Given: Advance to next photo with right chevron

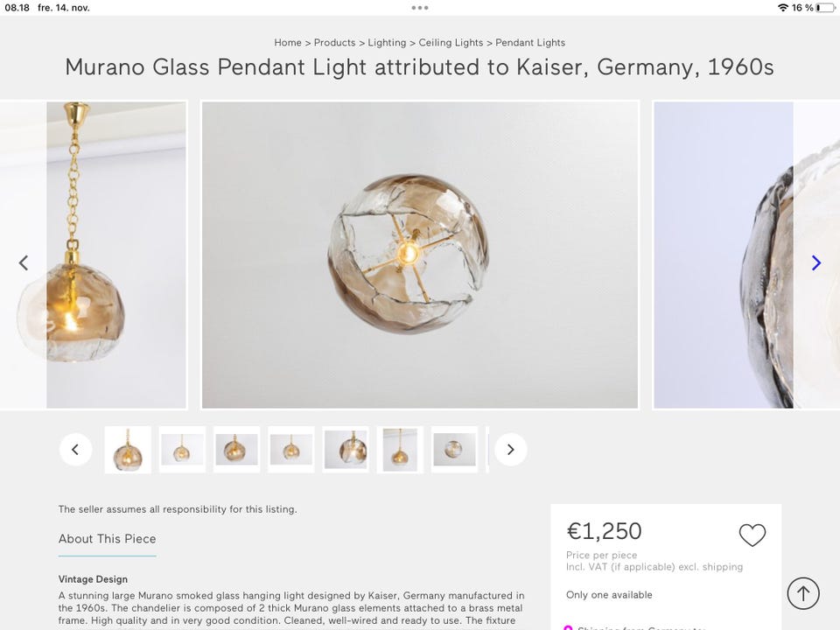Looking at the screenshot, I should point(815,262).
